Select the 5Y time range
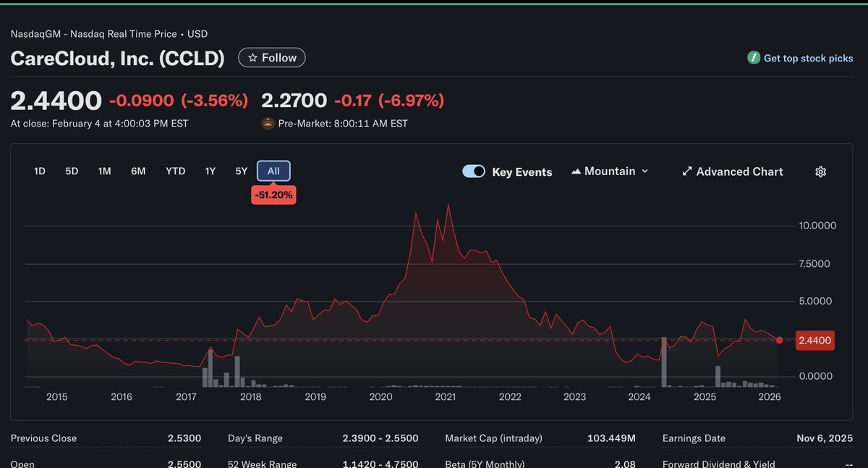The width and height of the screenshot is (868, 468). click(x=242, y=171)
